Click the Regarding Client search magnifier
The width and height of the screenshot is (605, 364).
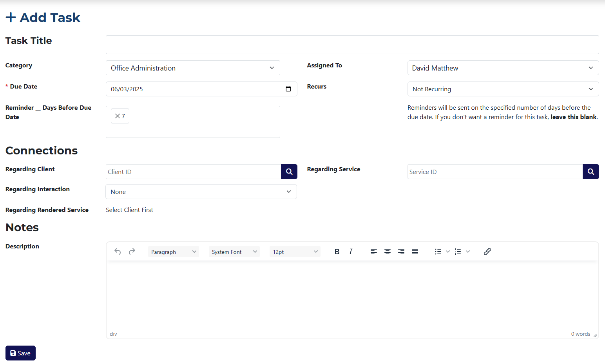289,171
